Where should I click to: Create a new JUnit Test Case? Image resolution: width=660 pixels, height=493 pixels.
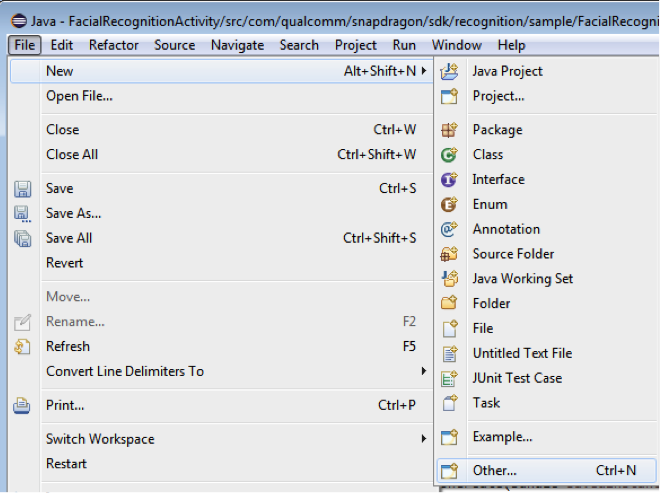coord(547,378)
